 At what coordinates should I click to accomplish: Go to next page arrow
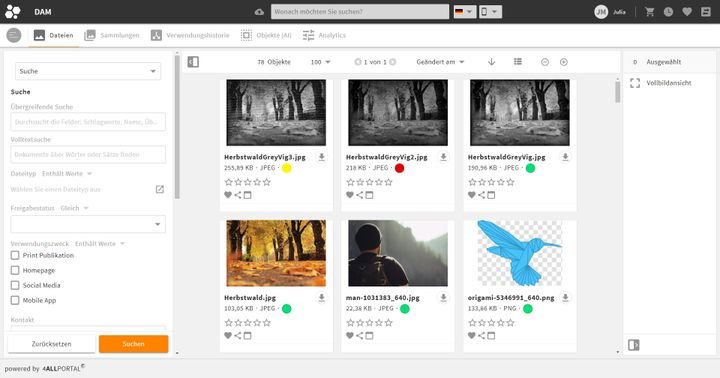click(393, 62)
